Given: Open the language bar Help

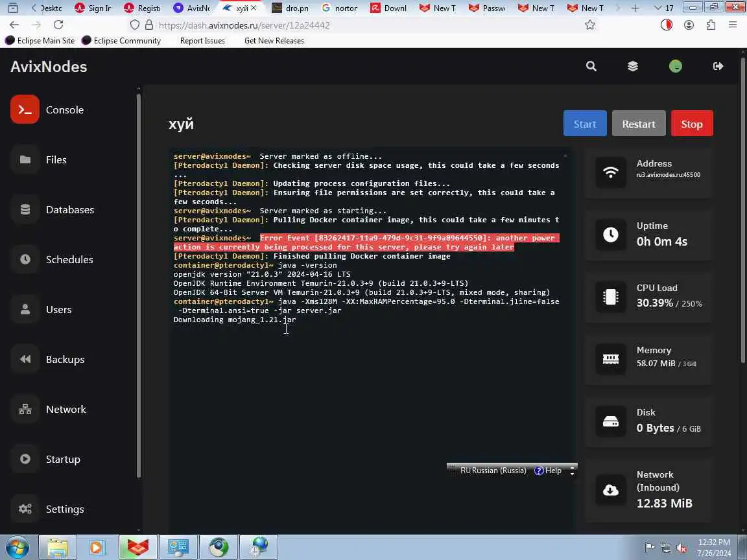Looking at the screenshot, I should 548,471.
